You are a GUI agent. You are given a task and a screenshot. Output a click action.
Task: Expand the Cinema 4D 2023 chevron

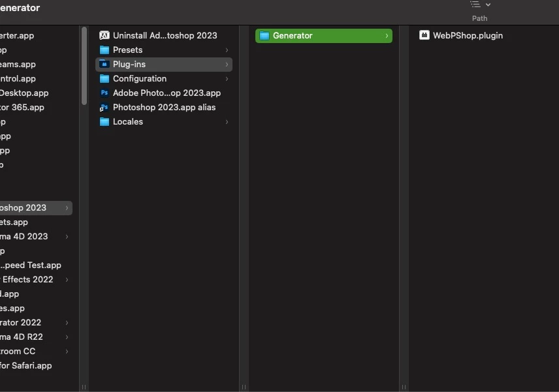tap(67, 236)
